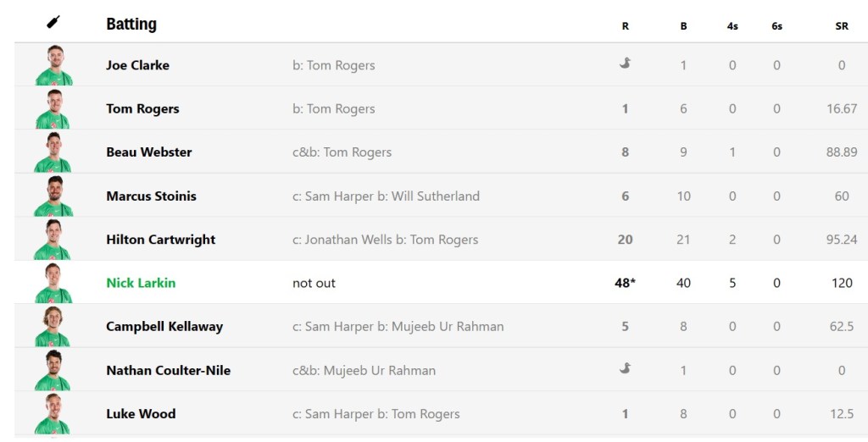Click Nathan Coulter-Nile's duck icon
Screen dimensions: 868x442
[626, 368]
